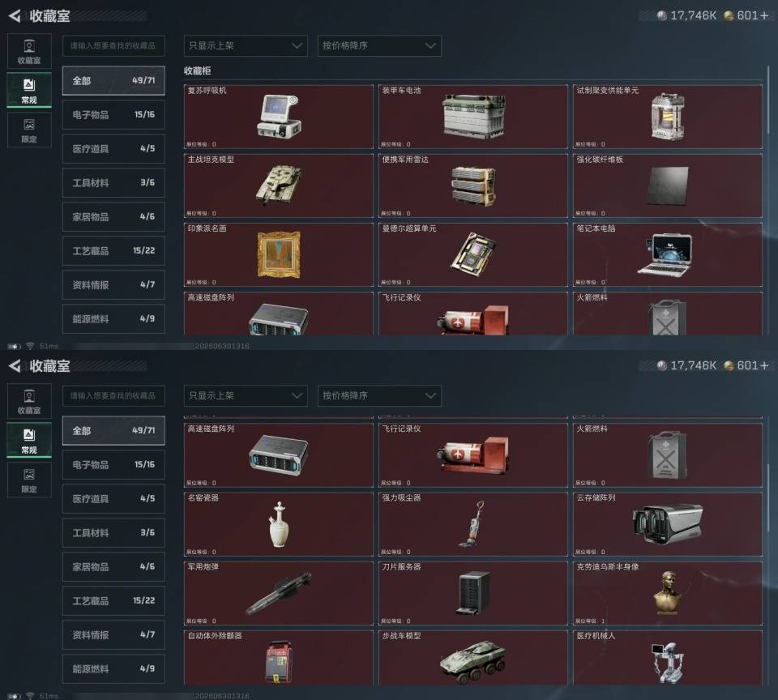Click the scrollbar in the lower screenshot
Viewport: 778px width, 700px height.
(x=768, y=497)
